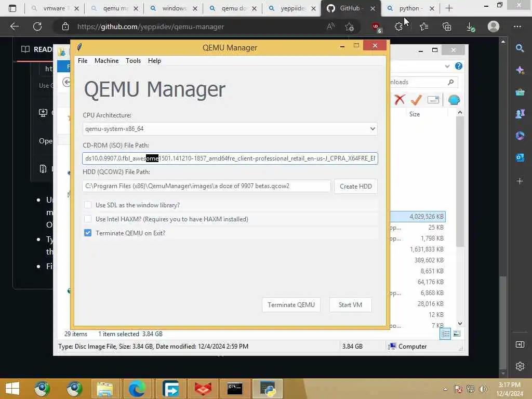Add this page to favorites
This screenshot has height=399, width=532.
pos(349,26)
